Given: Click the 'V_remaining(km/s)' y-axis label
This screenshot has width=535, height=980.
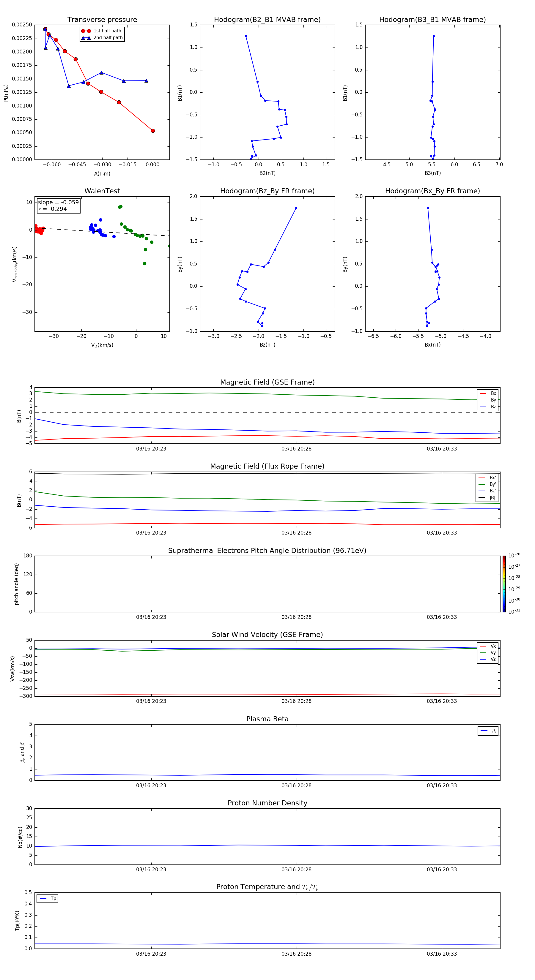Looking at the screenshot, I should (15, 264).
